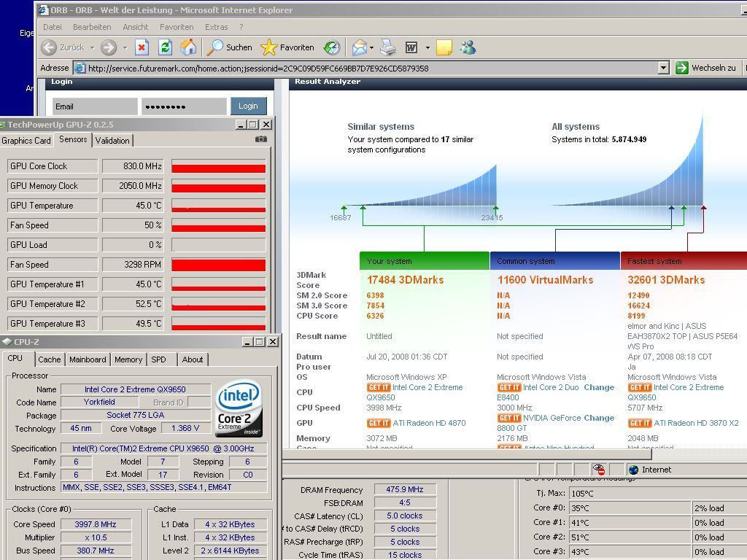Screen dimensions: 747x560
Task: Click the Change link next to Intel Core 2 Duo
Action: [x=599, y=388]
